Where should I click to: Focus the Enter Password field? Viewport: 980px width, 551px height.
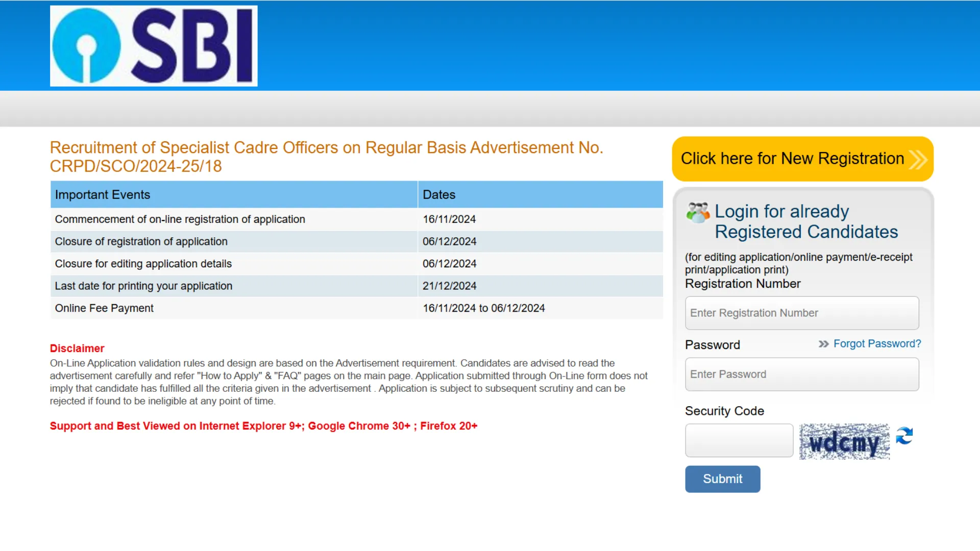(x=802, y=374)
